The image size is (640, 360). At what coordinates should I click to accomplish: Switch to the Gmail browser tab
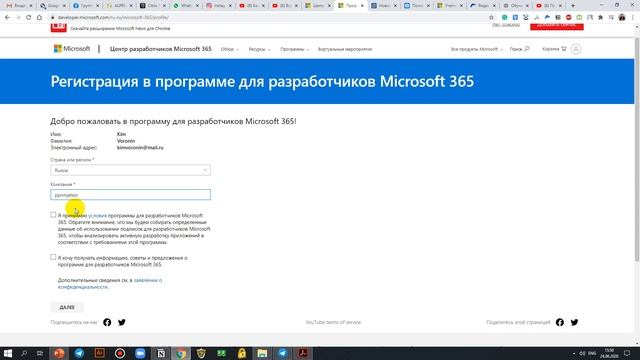pyautogui.click(x=19, y=6)
